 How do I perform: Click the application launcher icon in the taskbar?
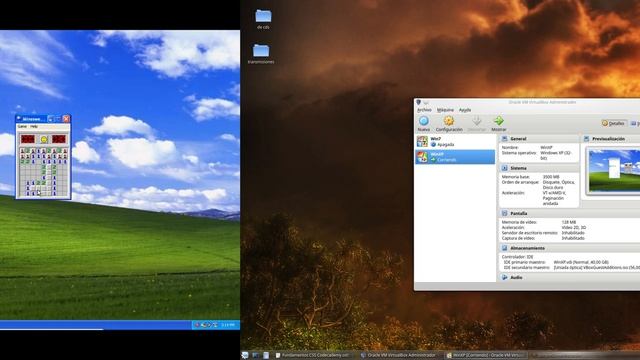(x=245, y=356)
